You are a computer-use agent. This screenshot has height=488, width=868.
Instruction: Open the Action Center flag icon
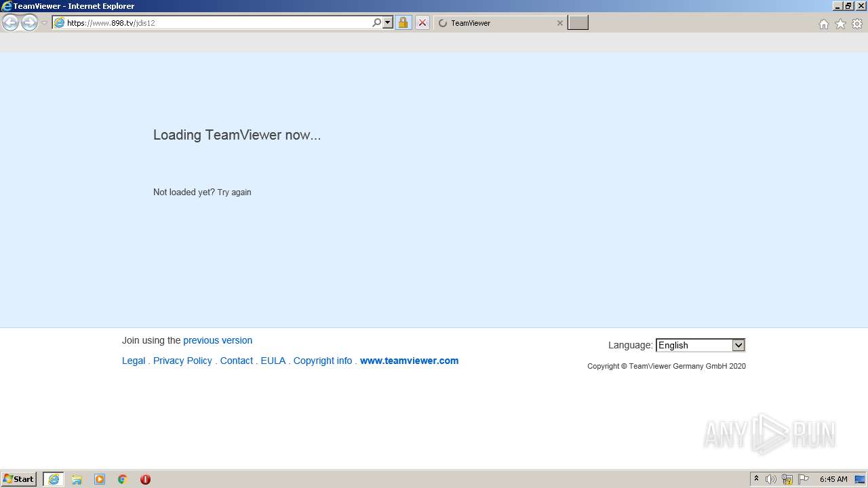click(804, 479)
